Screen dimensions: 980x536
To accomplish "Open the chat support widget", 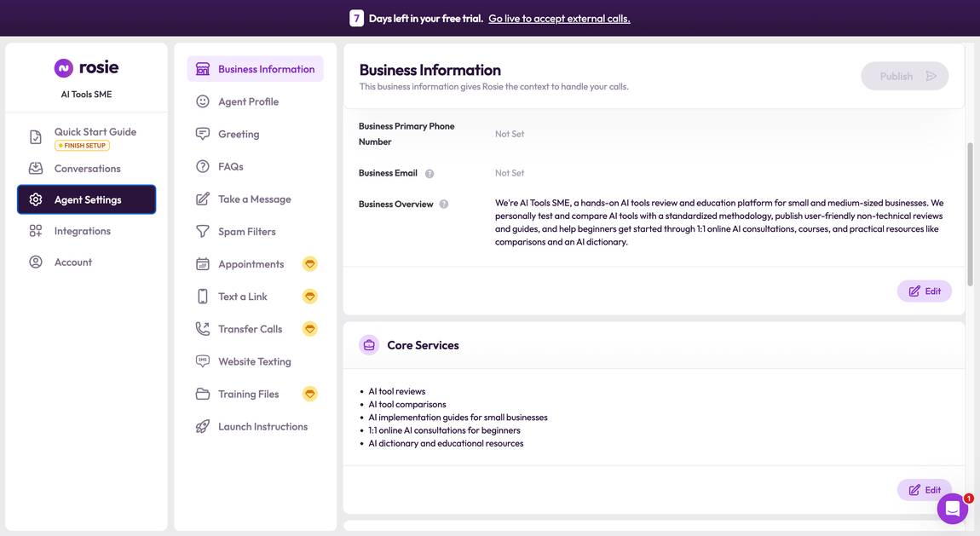I will pos(953,509).
